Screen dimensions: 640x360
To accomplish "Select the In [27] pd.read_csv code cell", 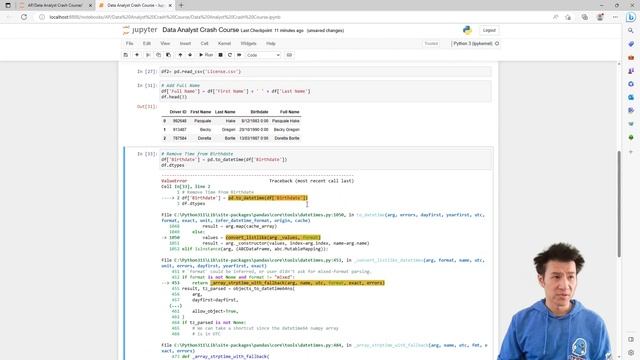I will point(325,71).
